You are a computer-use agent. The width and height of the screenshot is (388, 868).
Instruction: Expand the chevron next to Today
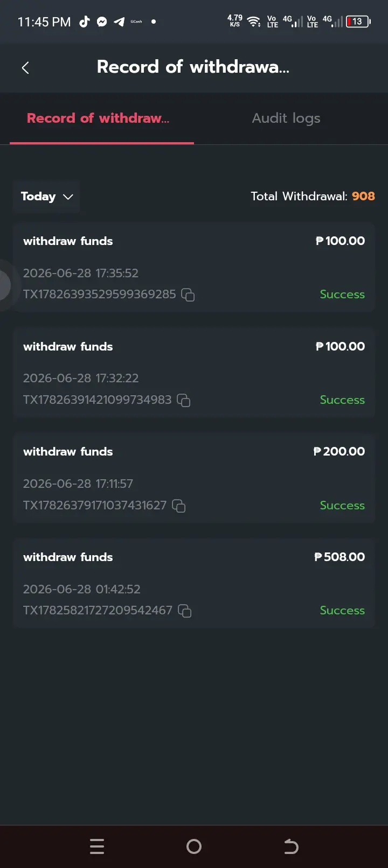(x=68, y=197)
